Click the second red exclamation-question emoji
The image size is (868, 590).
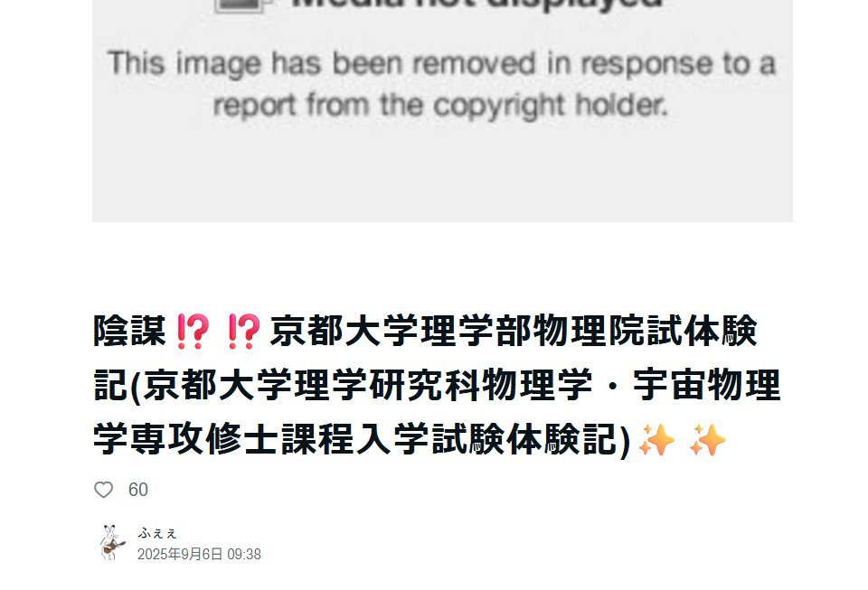[x=243, y=331]
